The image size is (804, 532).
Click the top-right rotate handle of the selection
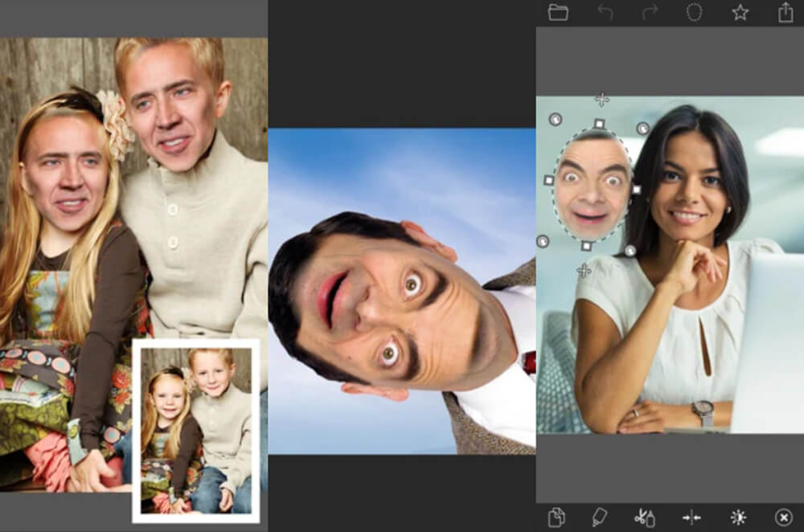[x=643, y=128]
